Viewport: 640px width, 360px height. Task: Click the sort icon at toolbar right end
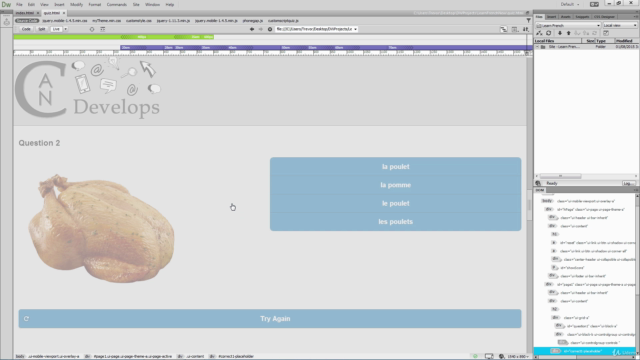click(526, 29)
